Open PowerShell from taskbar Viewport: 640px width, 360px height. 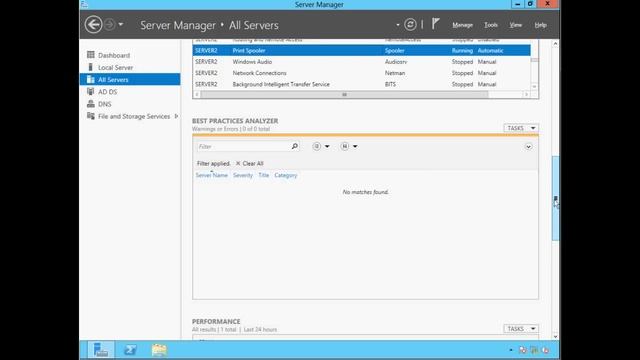[x=130, y=350]
